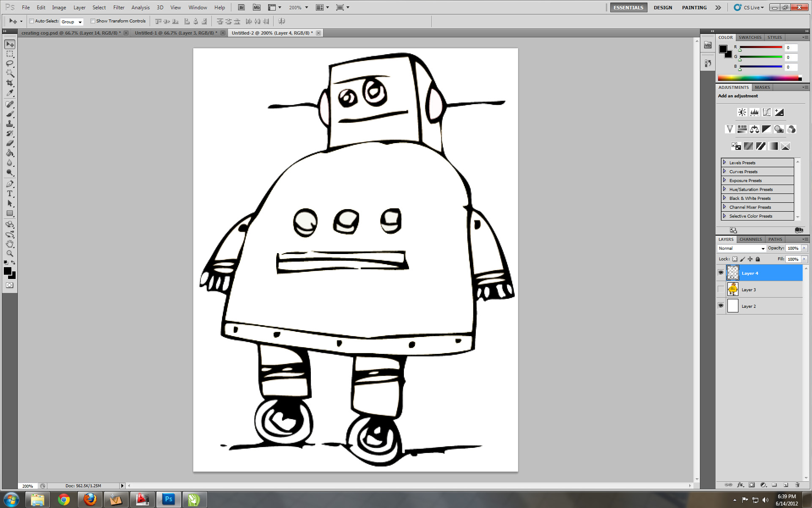Open the Normal blend mode dropdown

pyautogui.click(x=741, y=248)
